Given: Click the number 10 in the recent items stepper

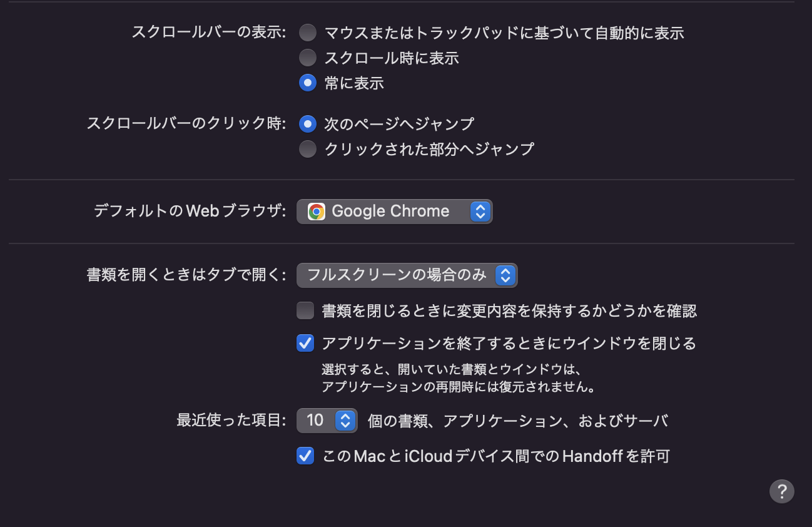Looking at the screenshot, I should 314,420.
